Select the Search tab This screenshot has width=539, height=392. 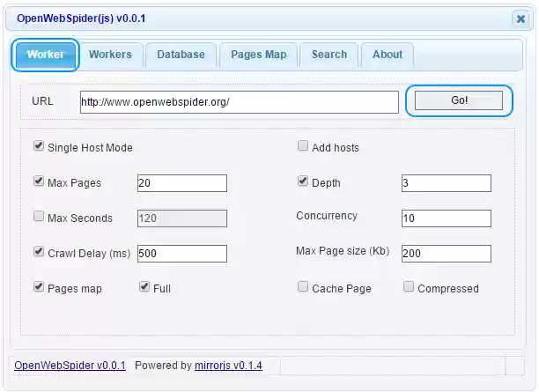pos(329,55)
